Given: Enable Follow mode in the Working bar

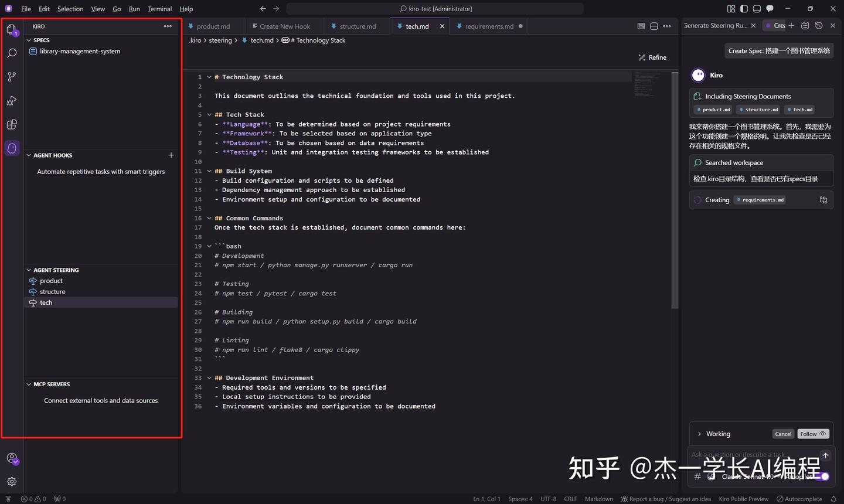Looking at the screenshot, I should 813,434.
